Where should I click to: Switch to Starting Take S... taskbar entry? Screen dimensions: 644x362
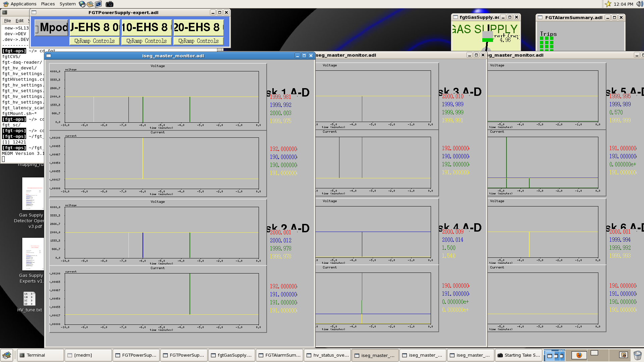tap(518, 355)
